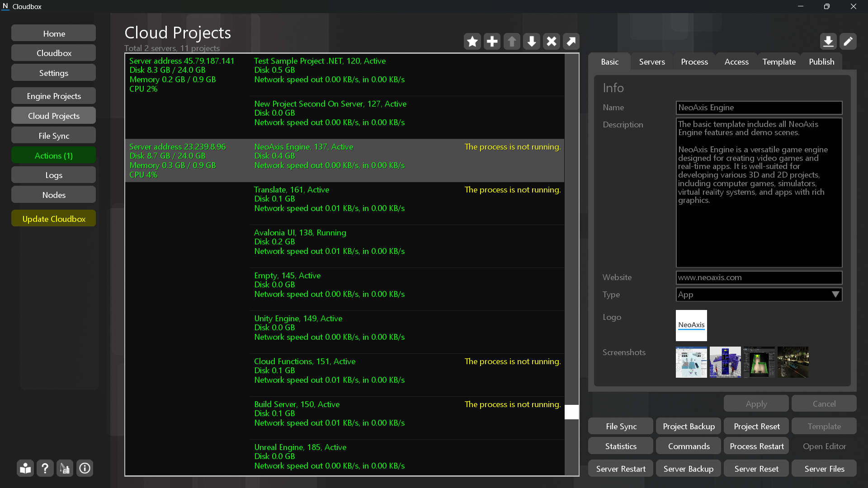This screenshot has width=868, height=488.
Task: Click the Cancel button
Action: coord(824,404)
